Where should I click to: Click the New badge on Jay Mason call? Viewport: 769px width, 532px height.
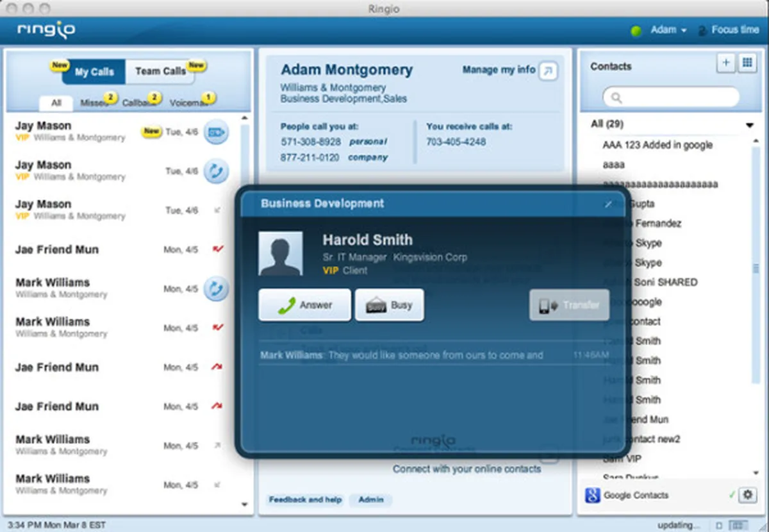click(x=151, y=132)
